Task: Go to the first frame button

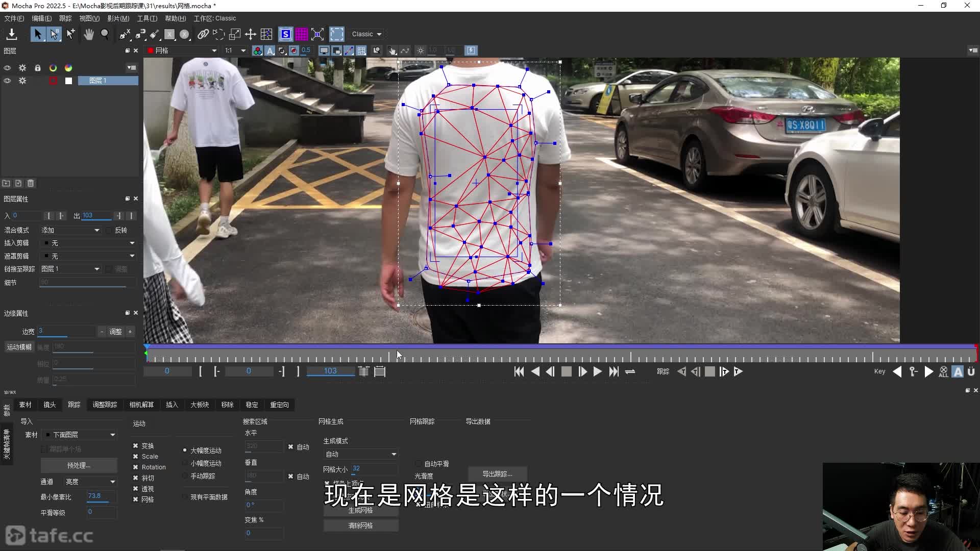Action: coord(519,372)
